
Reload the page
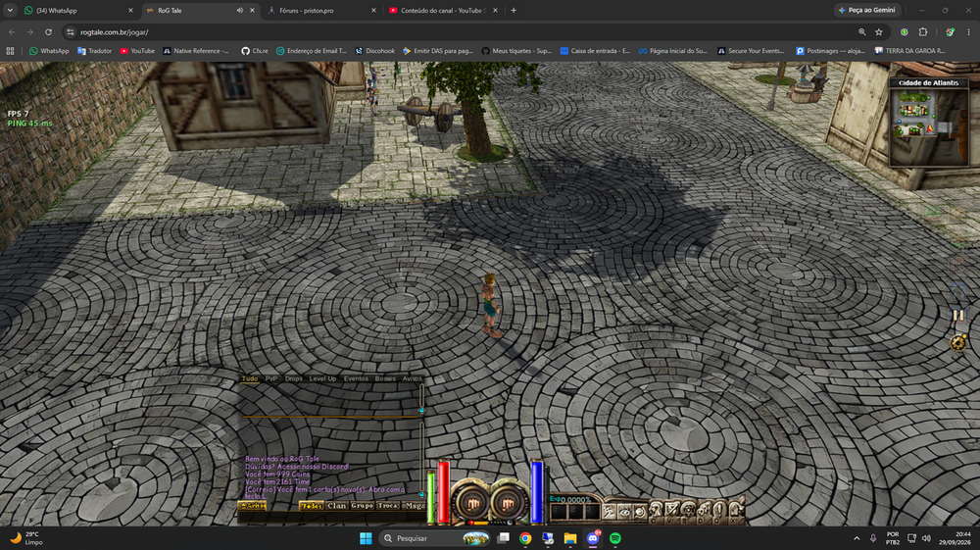48,32
